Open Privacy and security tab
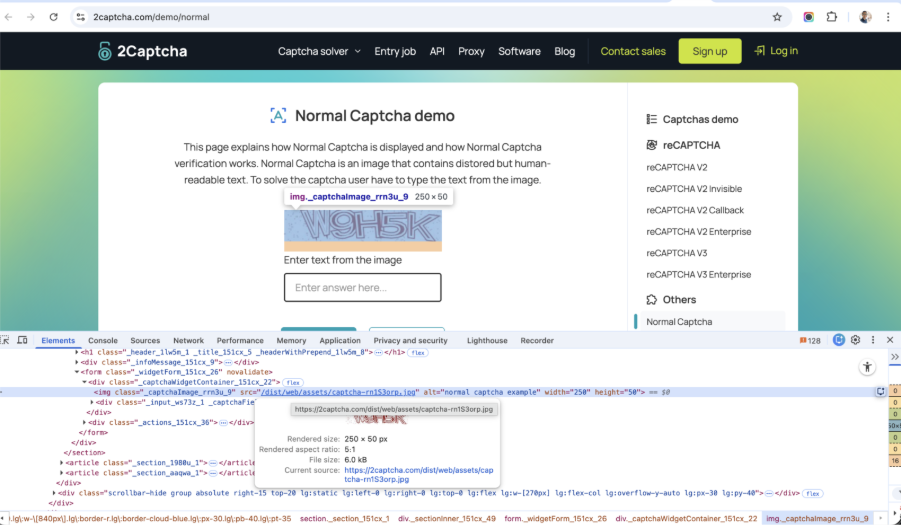Viewport: 901px width, 525px height. (x=410, y=341)
